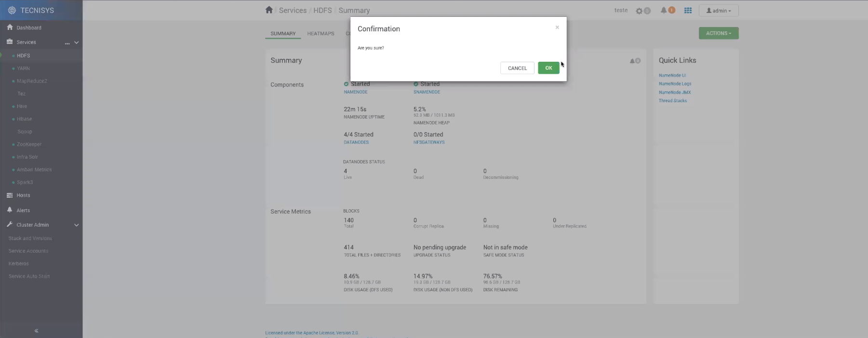
Task: Open Hosts page icon in sidebar
Action: pyautogui.click(x=10, y=195)
